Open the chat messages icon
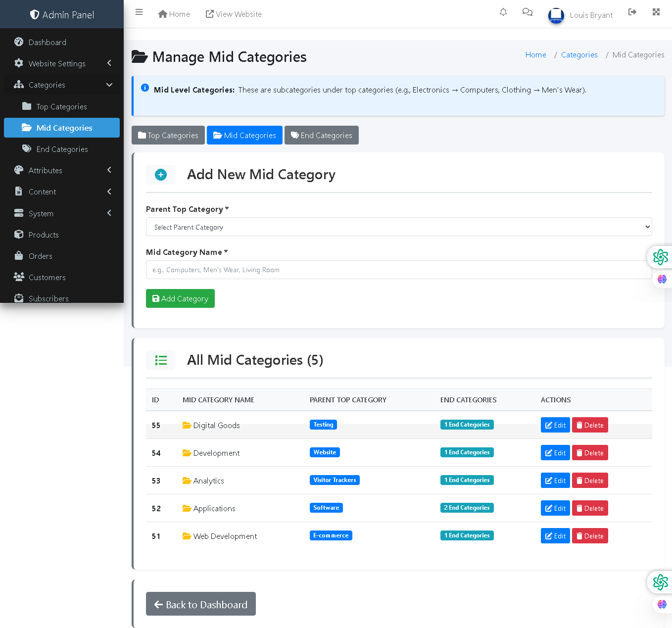Viewport: 672px width, 628px height. (528, 12)
